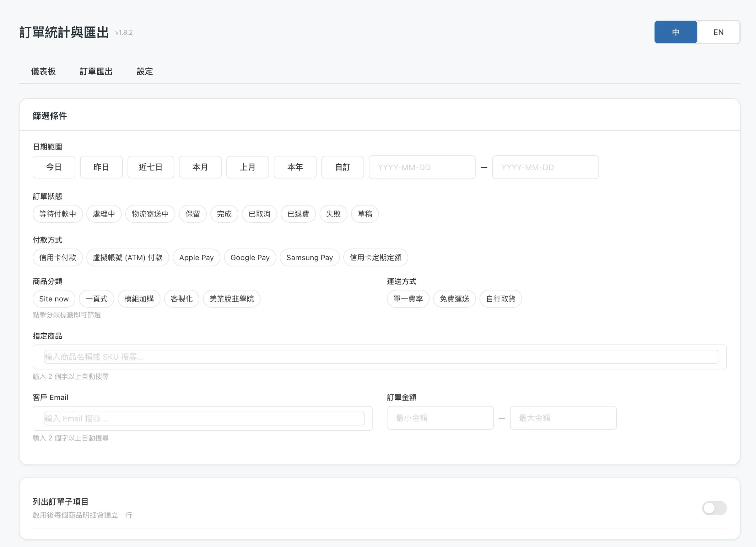The width and height of the screenshot is (756, 547).
Task: Enable the 信用卡定期定額 payment filter
Action: coord(375,258)
